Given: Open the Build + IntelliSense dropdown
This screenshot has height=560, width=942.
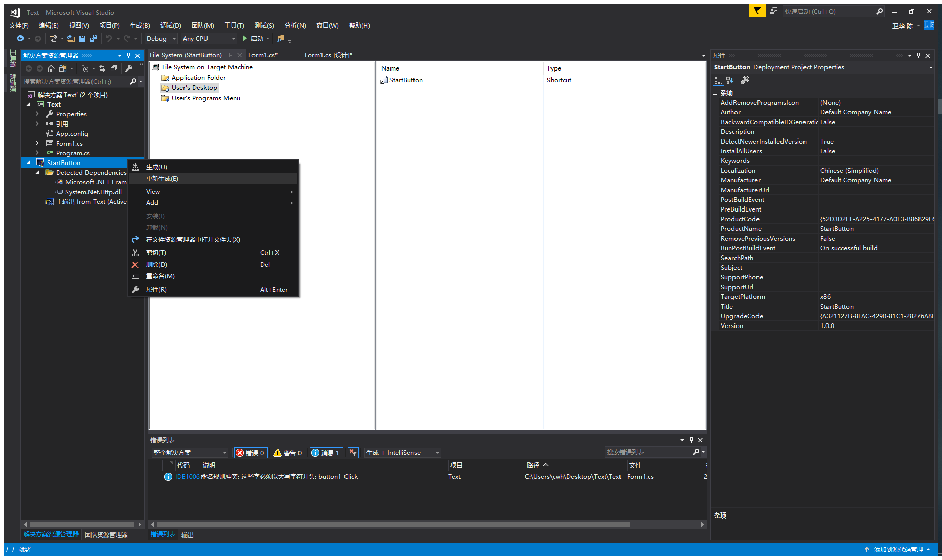Looking at the screenshot, I should coord(403,453).
